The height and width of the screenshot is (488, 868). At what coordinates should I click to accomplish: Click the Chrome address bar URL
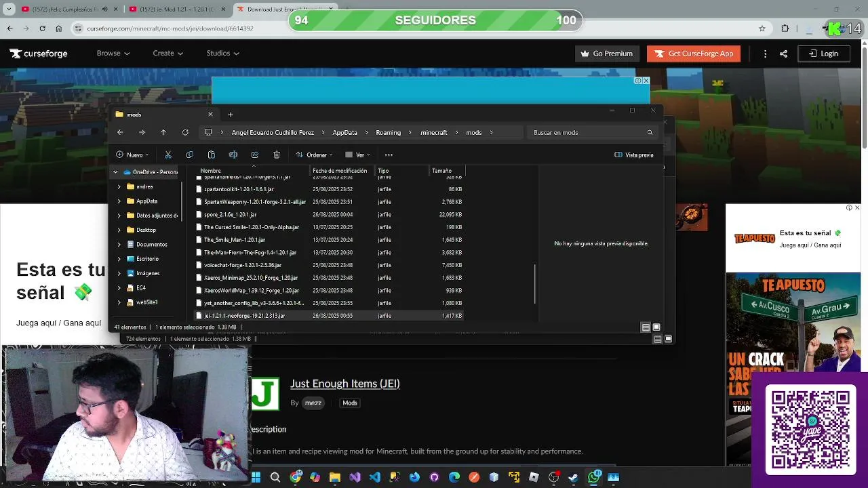pos(170,28)
